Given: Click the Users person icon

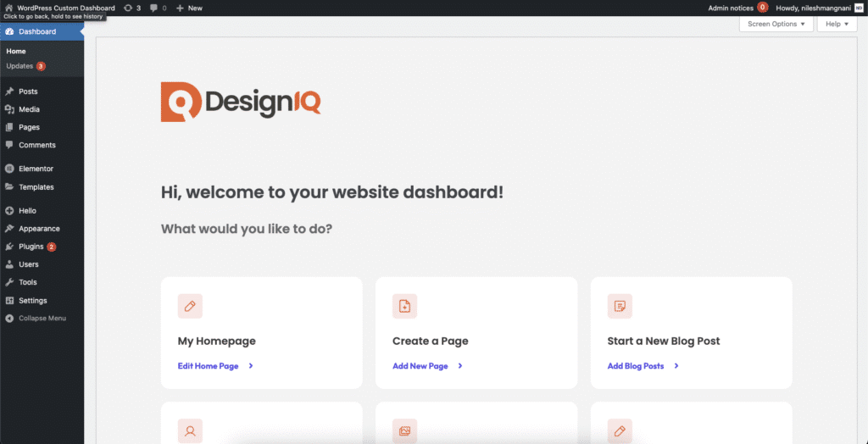Looking at the screenshot, I should tap(9, 264).
